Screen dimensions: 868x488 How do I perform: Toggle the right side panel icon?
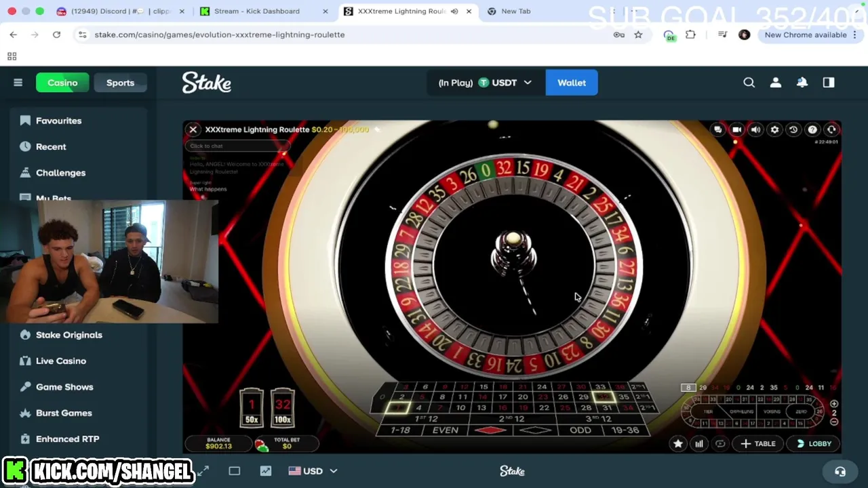829,83
